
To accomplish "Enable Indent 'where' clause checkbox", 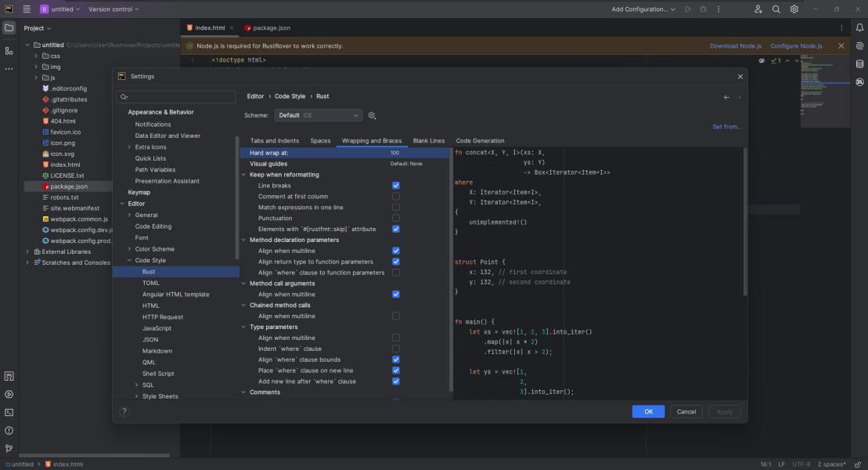I will (395, 349).
